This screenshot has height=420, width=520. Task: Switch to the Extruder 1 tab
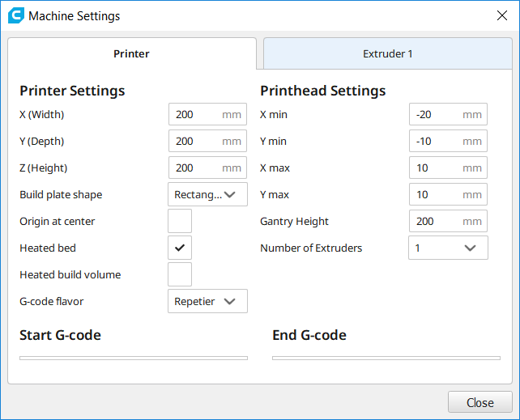click(387, 54)
